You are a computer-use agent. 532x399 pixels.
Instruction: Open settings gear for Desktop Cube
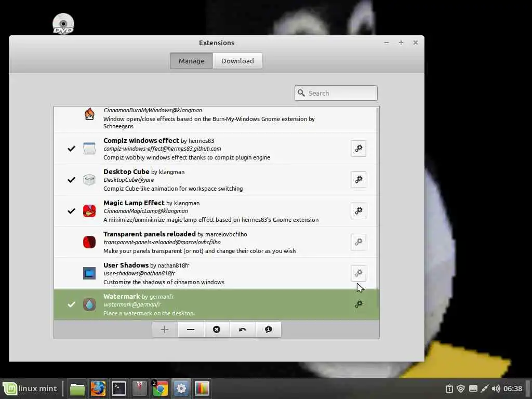click(358, 180)
